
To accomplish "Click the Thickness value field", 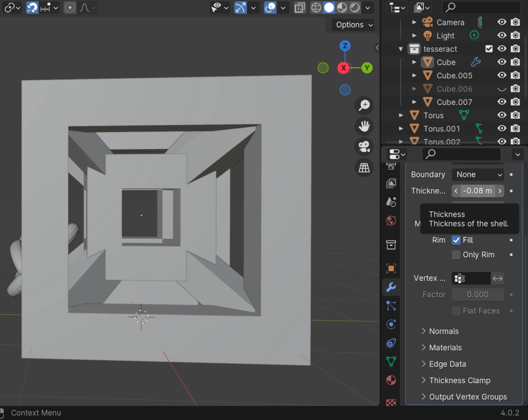I will (x=477, y=191).
